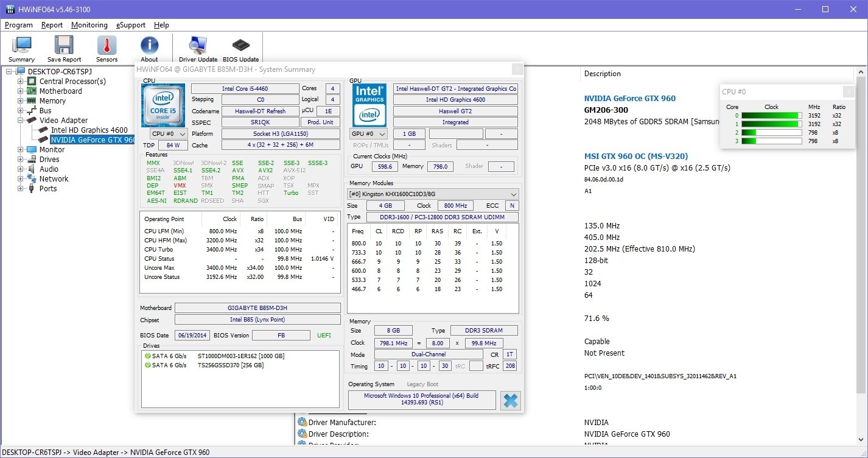The height and width of the screenshot is (458, 868).
Task: Click the Prod. Unit button
Action: 320,122
